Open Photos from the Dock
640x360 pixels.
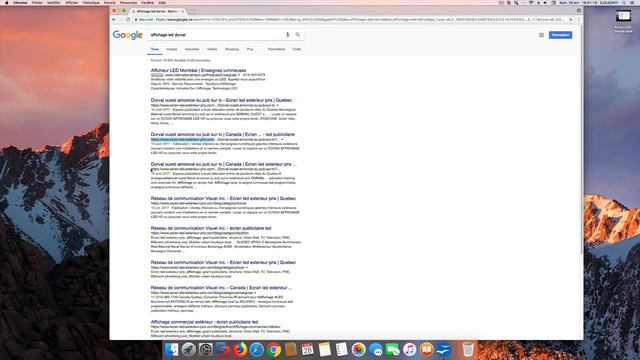coord(358,349)
